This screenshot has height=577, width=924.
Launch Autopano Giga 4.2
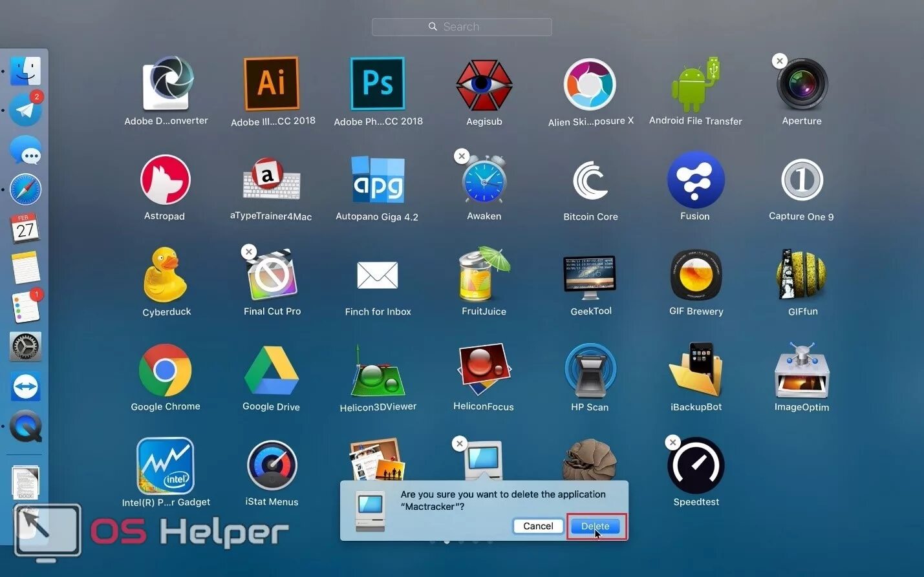378,180
